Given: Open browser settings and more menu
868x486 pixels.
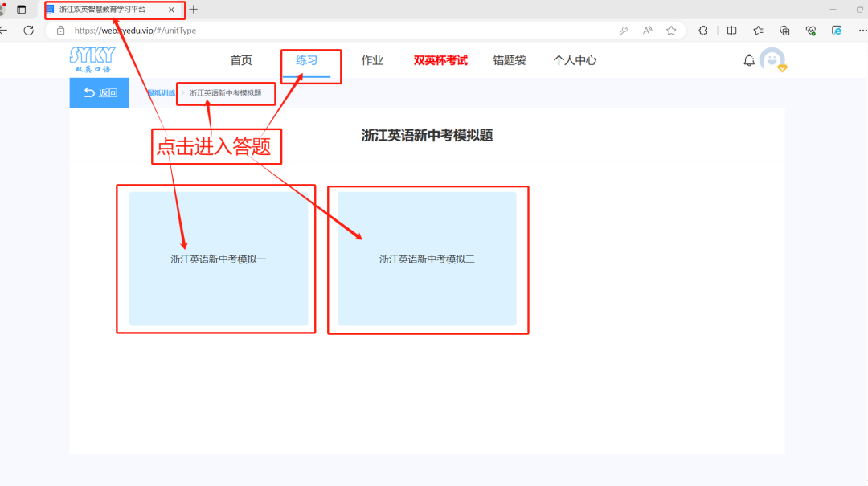Looking at the screenshot, I should point(862,31).
